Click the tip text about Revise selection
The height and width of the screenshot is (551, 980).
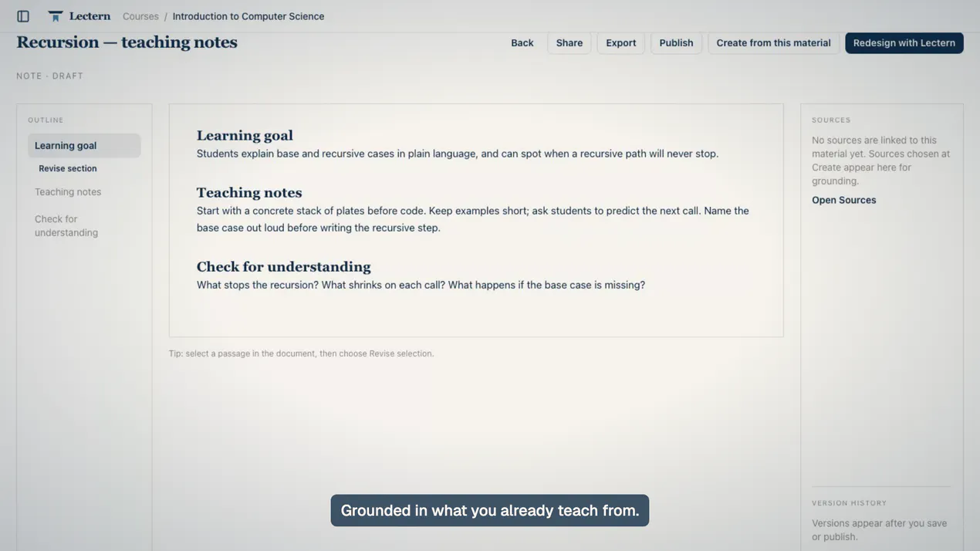coord(302,353)
